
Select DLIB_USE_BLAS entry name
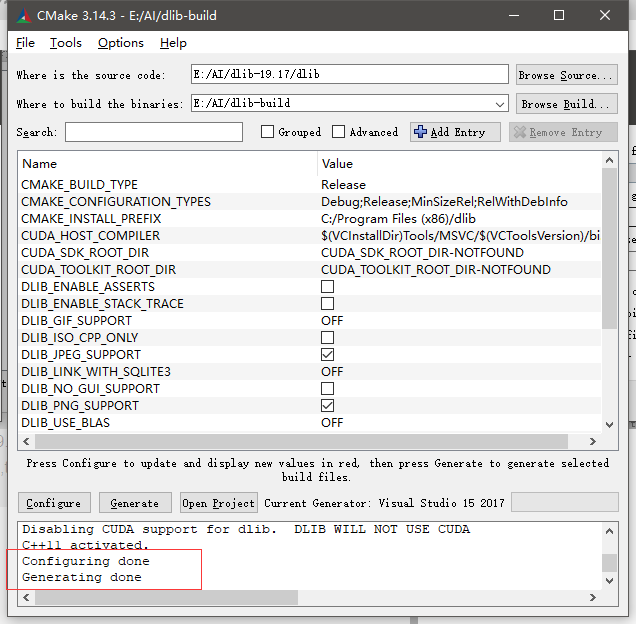65,423
